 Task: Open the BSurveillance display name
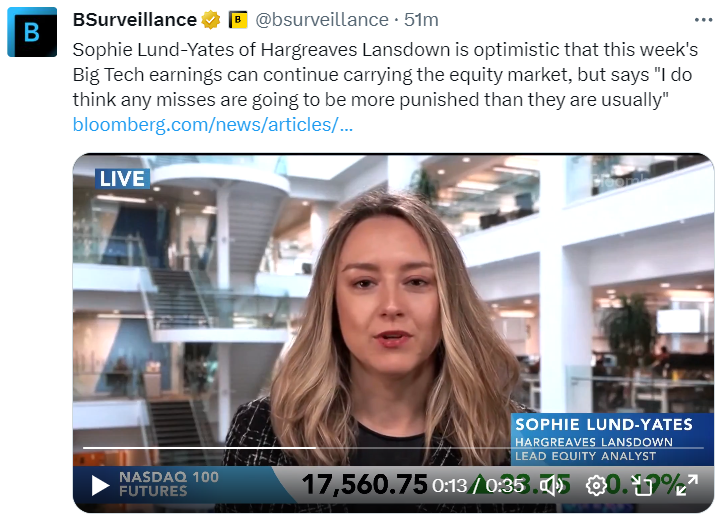click(x=135, y=20)
